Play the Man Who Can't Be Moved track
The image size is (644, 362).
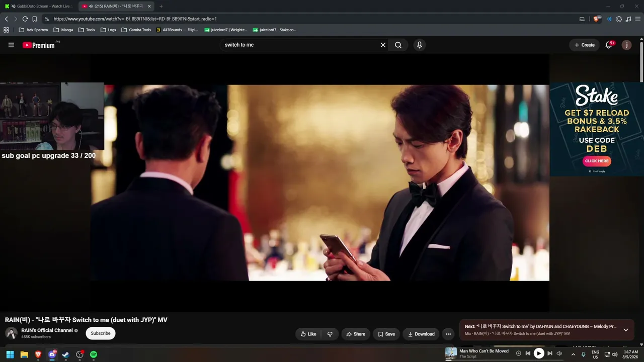538,353
